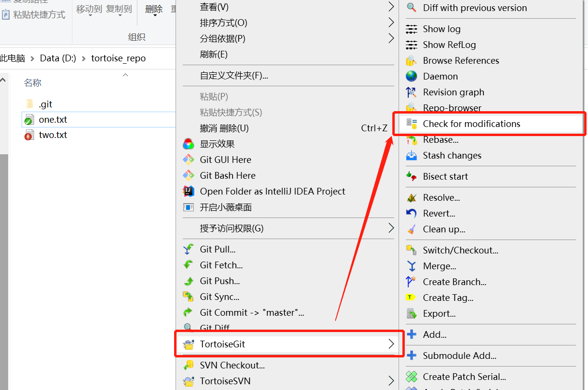Click the Git Bash Here icon
The width and height of the screenshot is (588, 390).
[188, 176]
